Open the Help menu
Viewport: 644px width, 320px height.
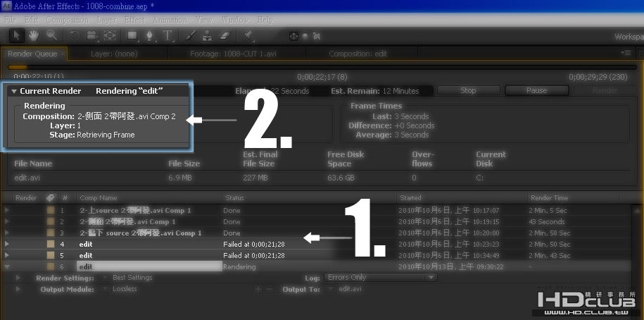click(x=265, y=20)
